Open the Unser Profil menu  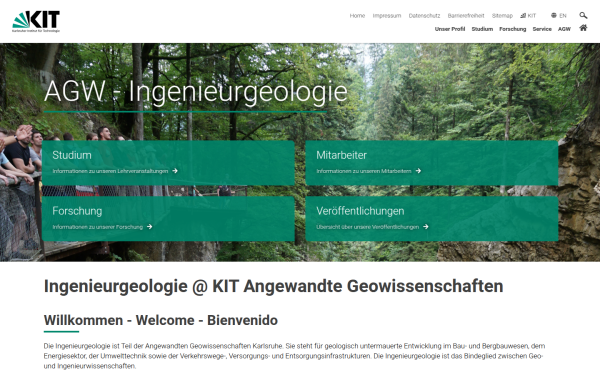pyautogui.click(x=450, y=29)
